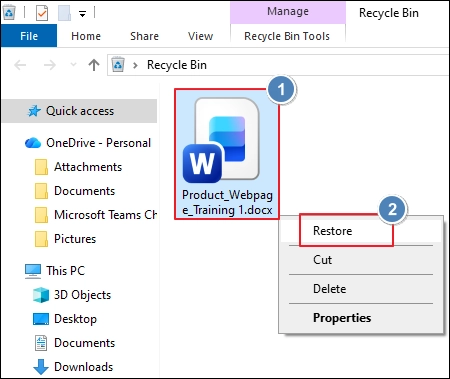Image resolution: width=450 pixels, height=379 pixels.
Task: Click Recycle Bin text in the address bar
Action: pyautogui.click(x=177, y=65)
